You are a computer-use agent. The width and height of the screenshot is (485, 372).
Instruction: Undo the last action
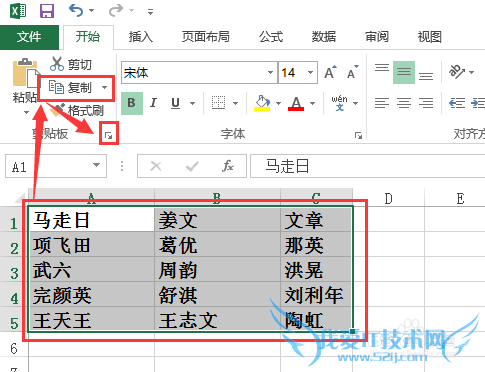click(x=76, y=11)
